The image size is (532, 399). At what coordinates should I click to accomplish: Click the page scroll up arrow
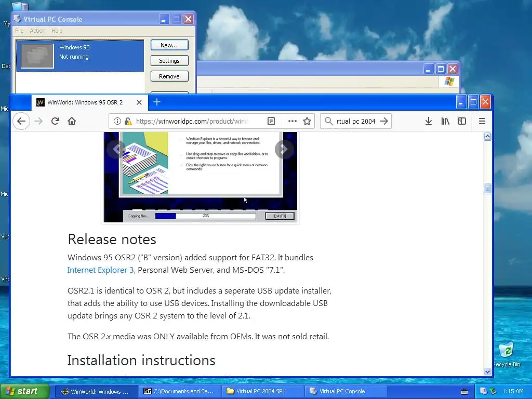click(487, 137)
